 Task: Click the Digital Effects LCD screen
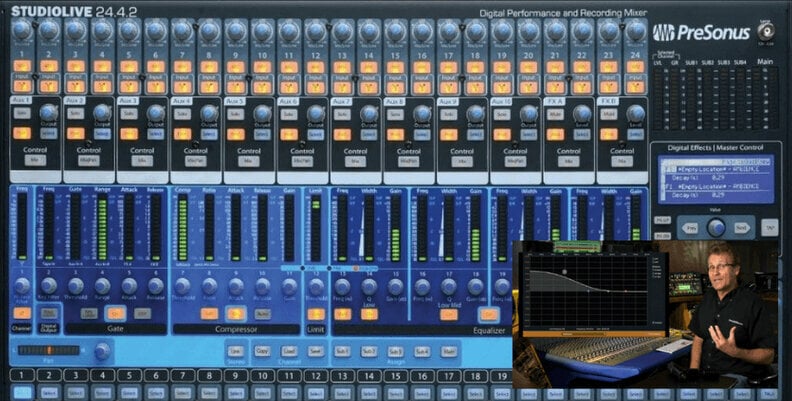coord(716,179)
